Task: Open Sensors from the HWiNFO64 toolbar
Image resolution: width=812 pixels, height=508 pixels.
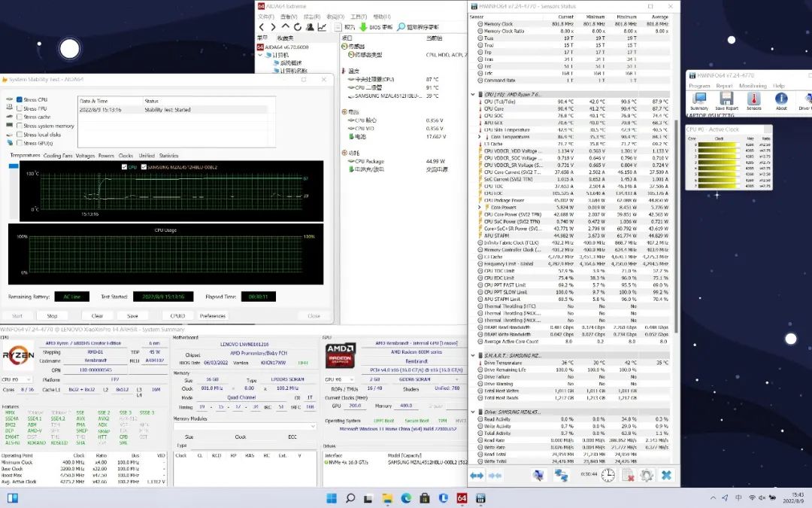Action: point(754,101)
